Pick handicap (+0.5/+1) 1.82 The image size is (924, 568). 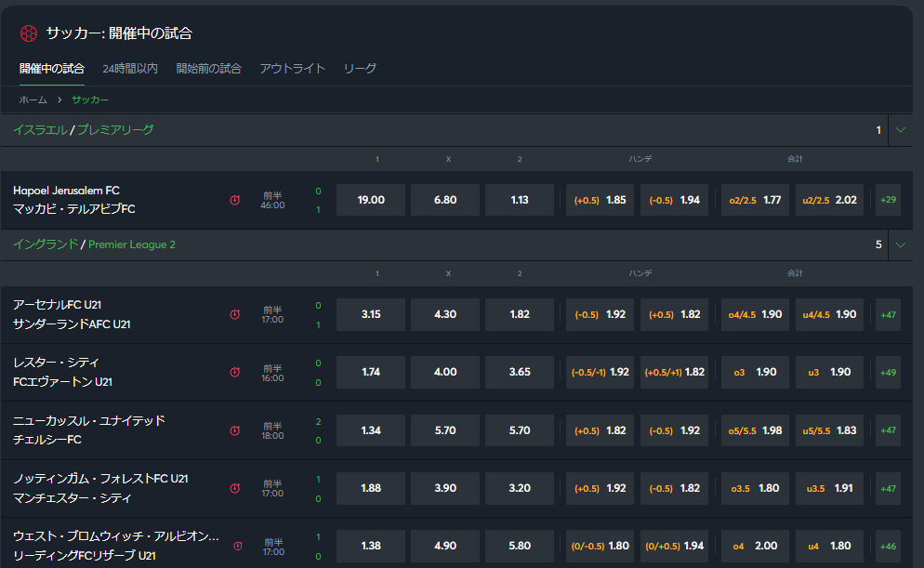(674, 372)
